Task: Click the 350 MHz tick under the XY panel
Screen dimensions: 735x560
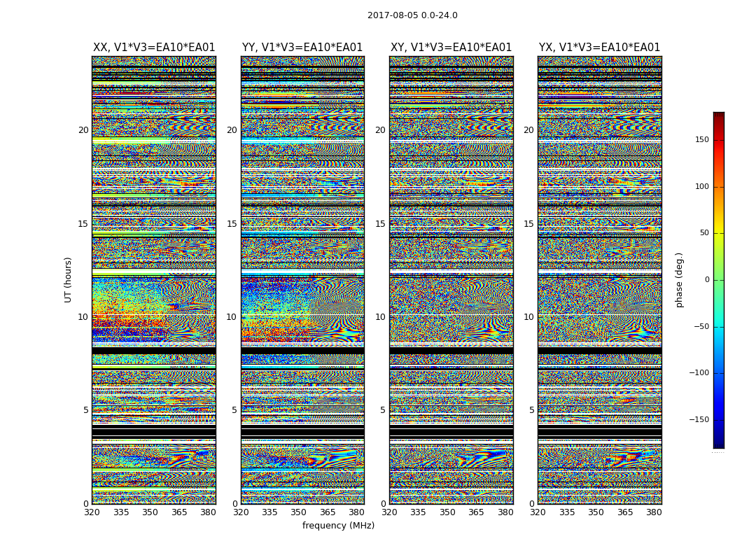Action: pos(447,512)
